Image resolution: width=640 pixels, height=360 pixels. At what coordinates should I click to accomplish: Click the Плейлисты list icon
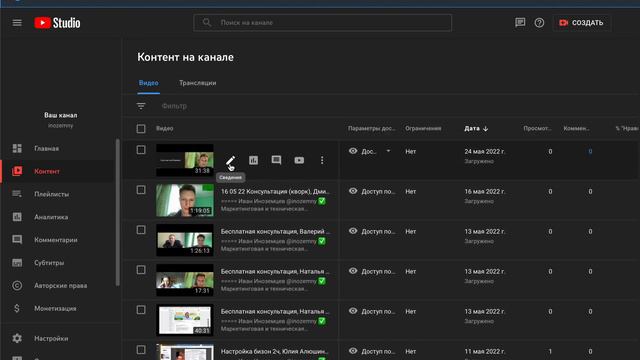tap(17, 194)
